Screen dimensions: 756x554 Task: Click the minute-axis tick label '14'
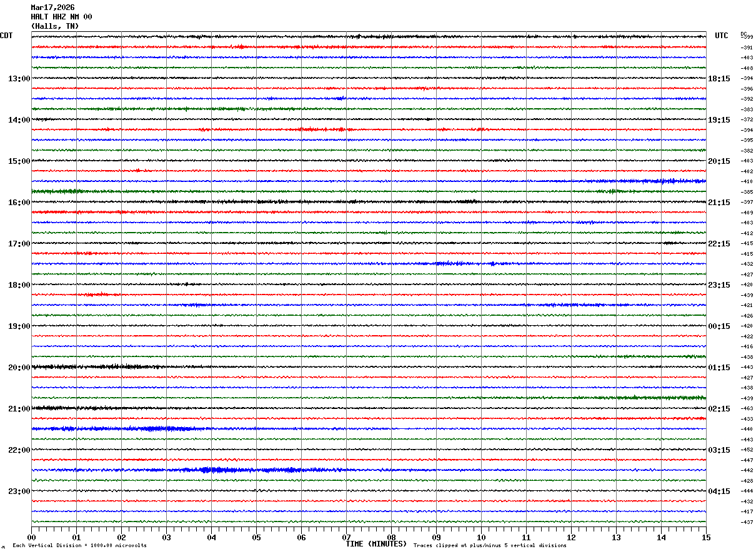(661, 538)
